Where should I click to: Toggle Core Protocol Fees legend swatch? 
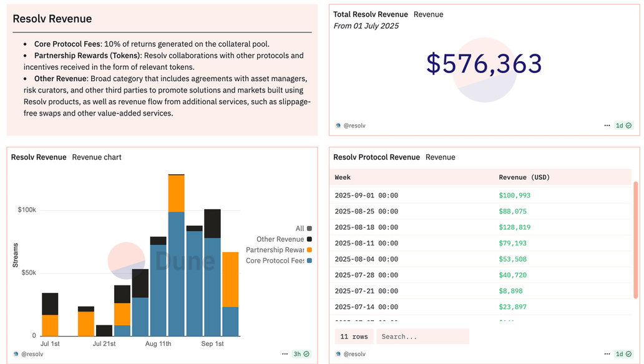coord(310,260)
